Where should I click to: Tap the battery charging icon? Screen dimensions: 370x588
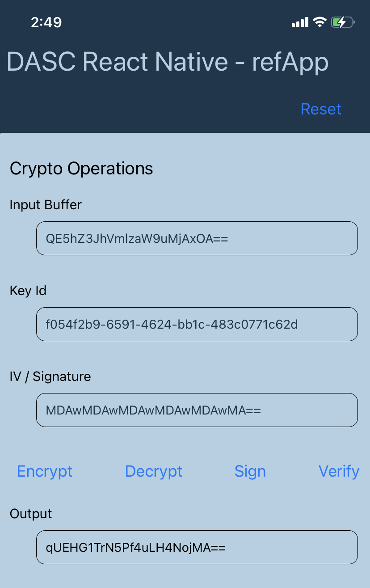click(x=343, y=22)
